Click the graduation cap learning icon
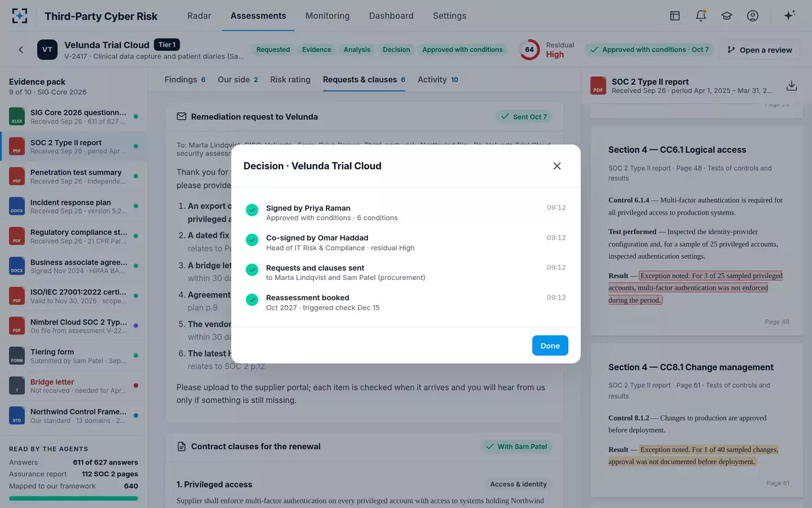Image resolution: width=812 pixels, height=508 pixels. (727, 16)
